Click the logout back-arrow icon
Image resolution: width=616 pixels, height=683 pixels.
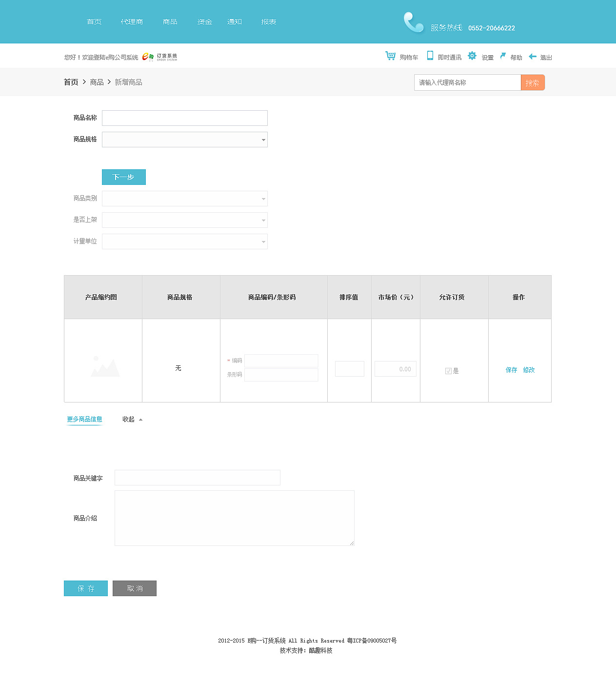tap(533, 56)
